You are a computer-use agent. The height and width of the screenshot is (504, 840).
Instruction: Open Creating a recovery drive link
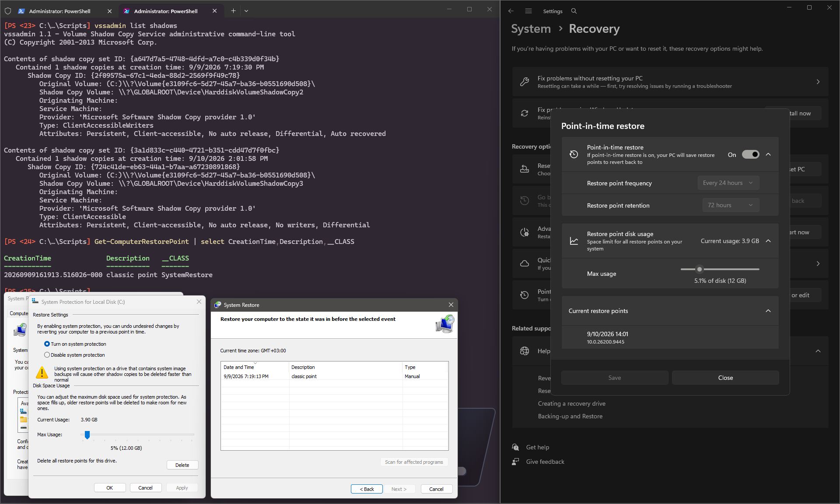click(572, 403)
